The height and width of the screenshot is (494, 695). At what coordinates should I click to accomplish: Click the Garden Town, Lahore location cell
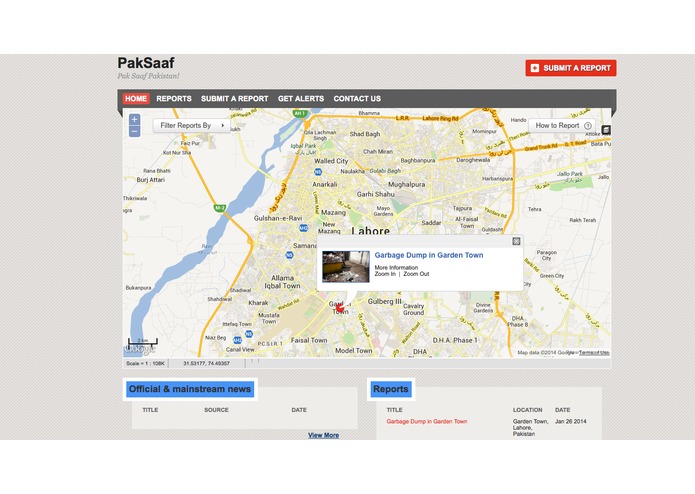(531, 428)
